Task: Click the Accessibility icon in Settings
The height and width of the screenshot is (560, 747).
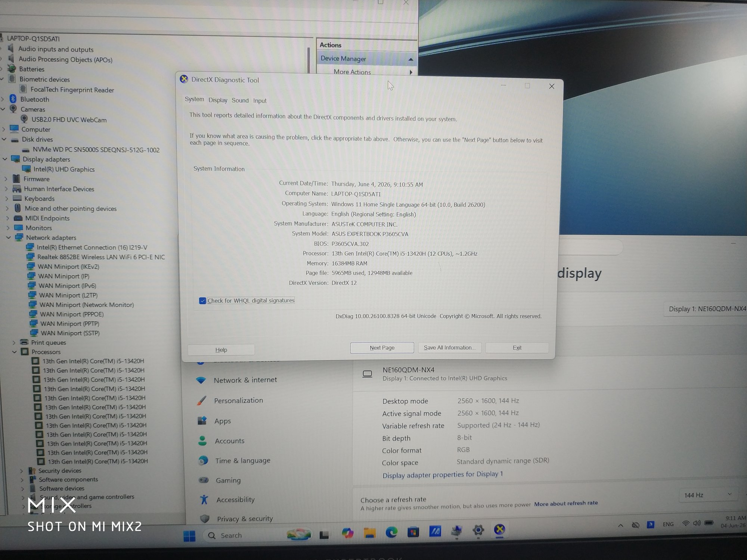Action: coord(204,500)
